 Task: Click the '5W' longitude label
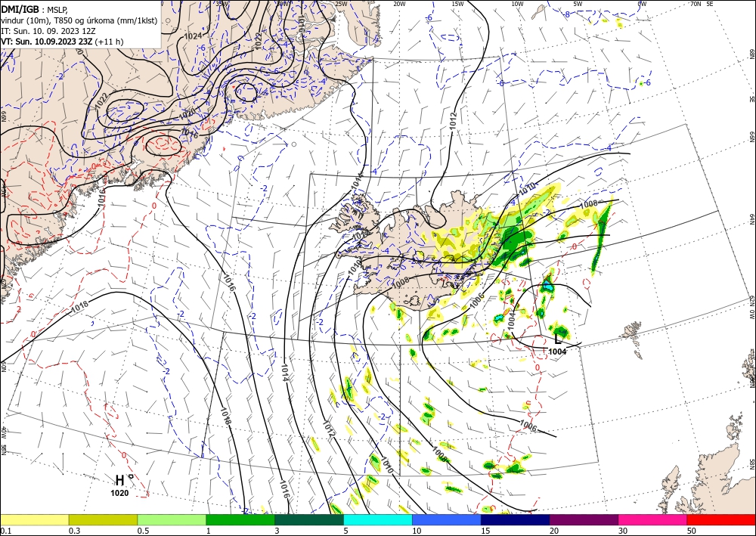point(578,3)
